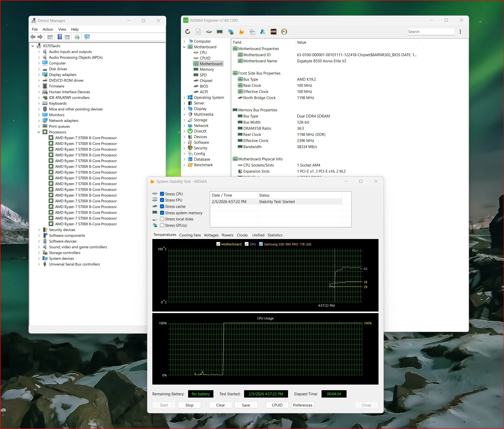This screenshot has height=429, width=504.
Task: Click the AIDA64 Search input field
Action: (430, 32)
